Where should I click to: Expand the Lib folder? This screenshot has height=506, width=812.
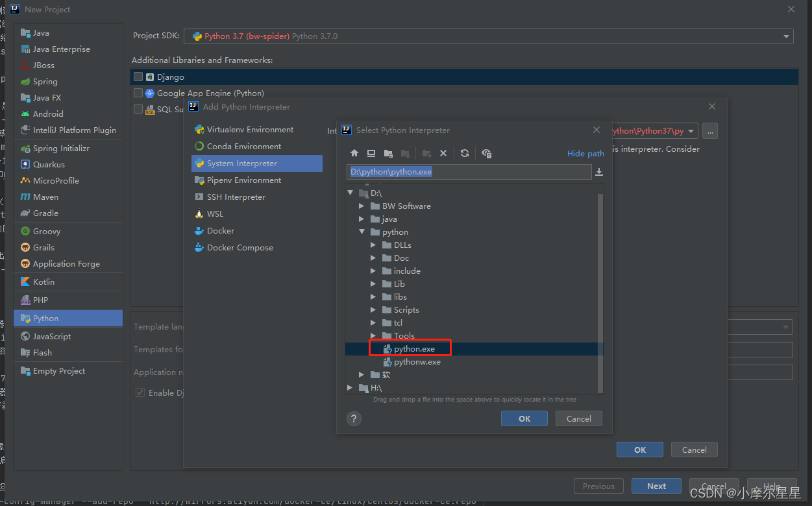pyautogui.click(x=373, y=284)
